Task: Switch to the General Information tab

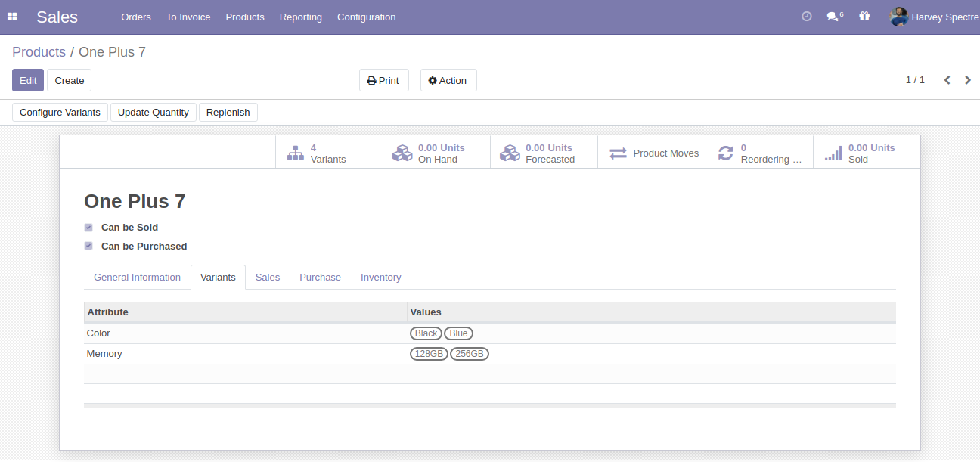Action: [137, 278]
